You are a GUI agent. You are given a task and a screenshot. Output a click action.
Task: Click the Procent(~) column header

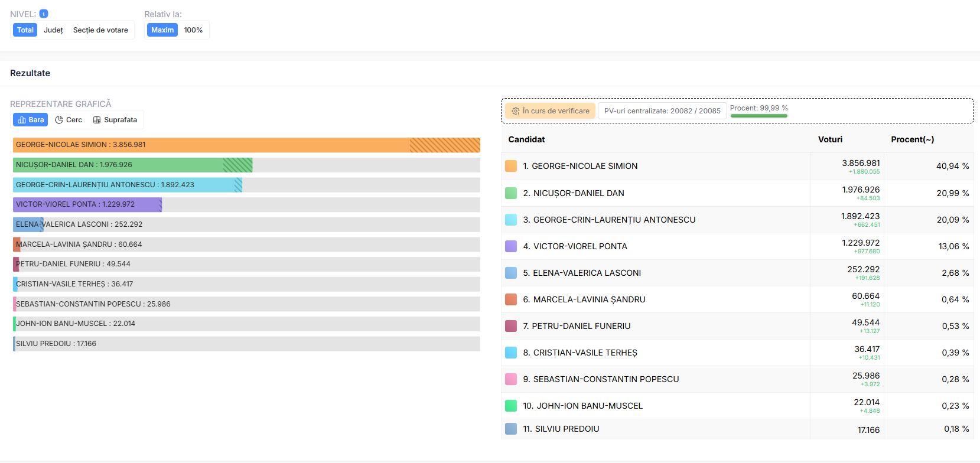(x=912, y=139)
